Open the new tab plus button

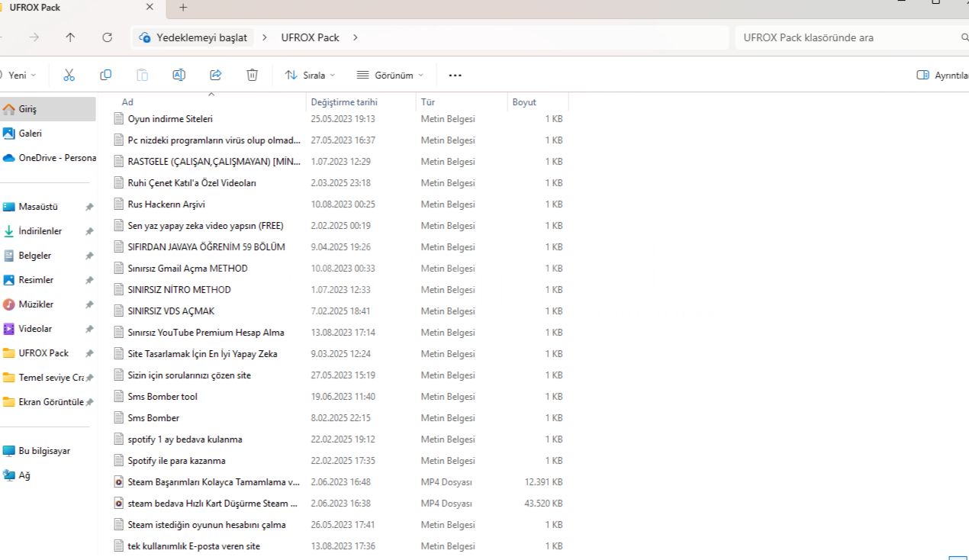(183, 8)
